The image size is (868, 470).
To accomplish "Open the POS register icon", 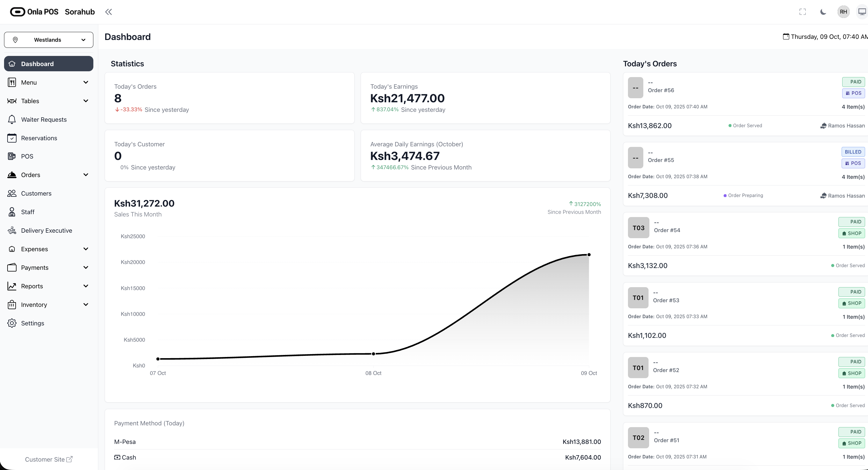I will [12, 156].
